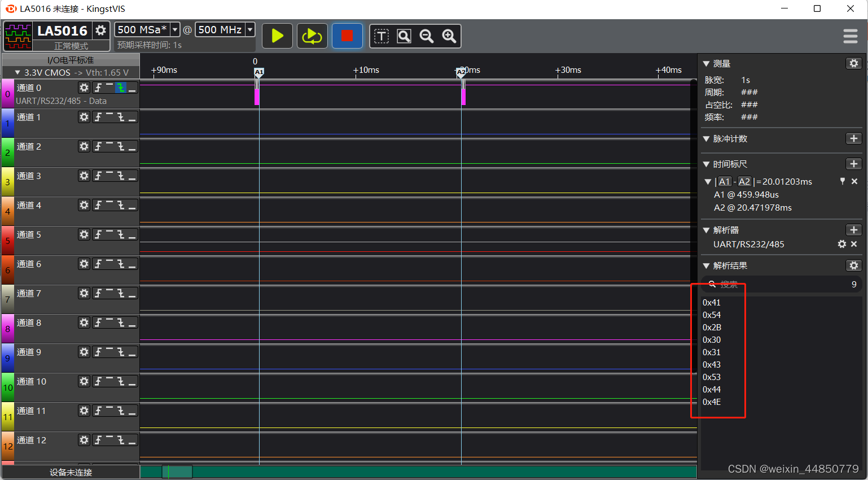Toggle falling edge trigger on channel 0
868x480 pixels.
[x=121, y=88]
